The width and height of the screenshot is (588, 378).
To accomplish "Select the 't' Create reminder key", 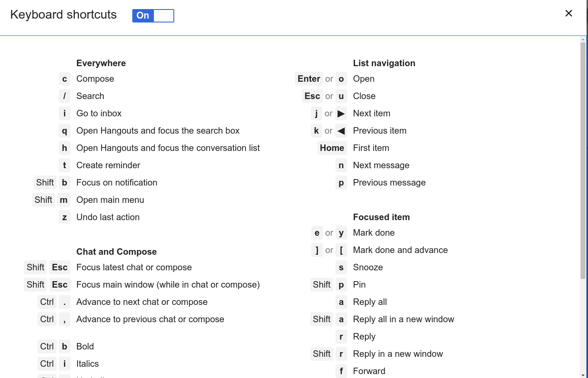I will click(64, 165).
